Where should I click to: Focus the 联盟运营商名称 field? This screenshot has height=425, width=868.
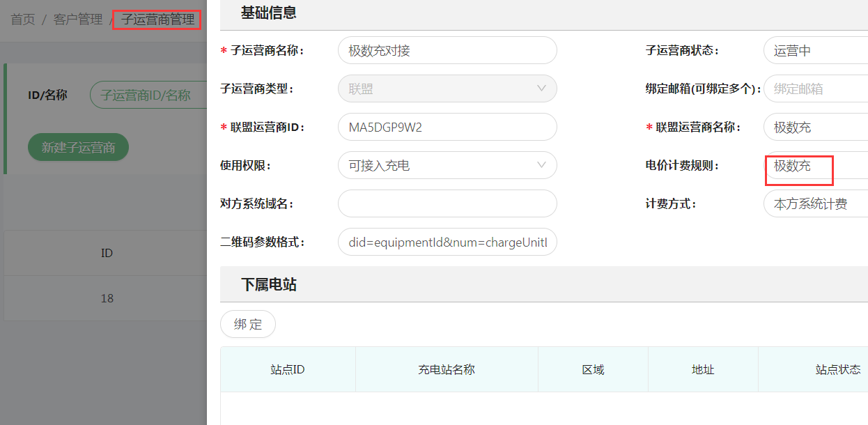815,127
